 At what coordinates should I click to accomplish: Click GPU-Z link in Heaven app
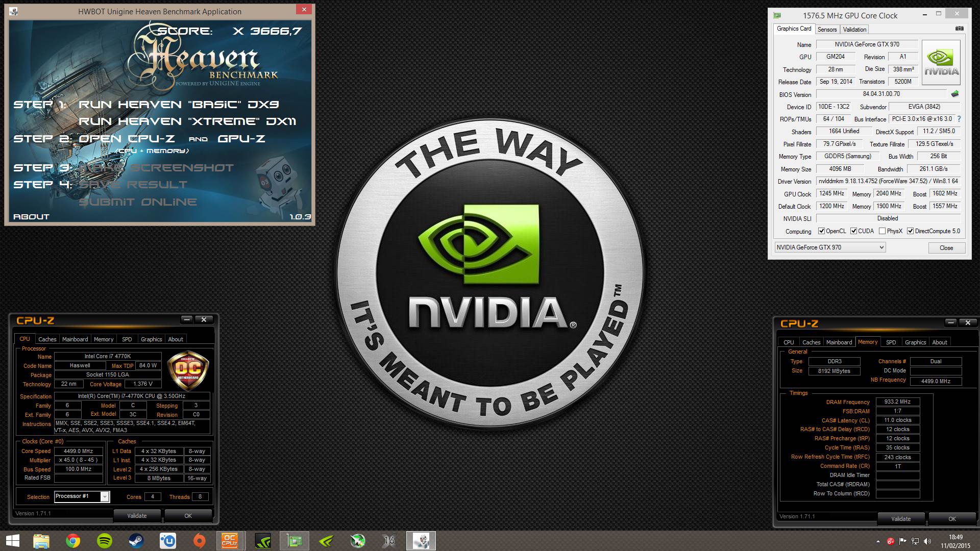tap(241, 139)
